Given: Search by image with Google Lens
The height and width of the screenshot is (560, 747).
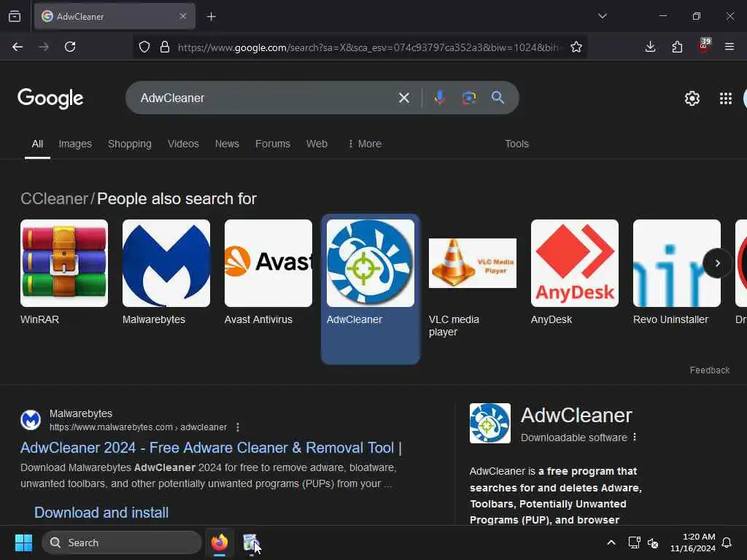Looking at the screenshot, I should [x=469, y=98].
